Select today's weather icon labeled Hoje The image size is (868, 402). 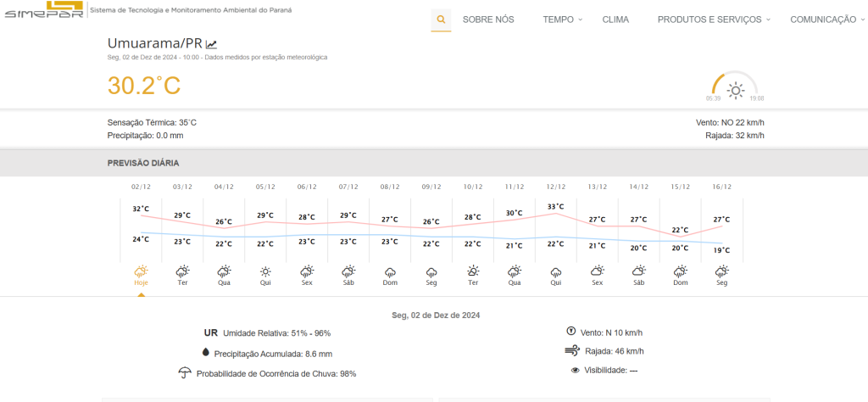(x=141, y=272)
